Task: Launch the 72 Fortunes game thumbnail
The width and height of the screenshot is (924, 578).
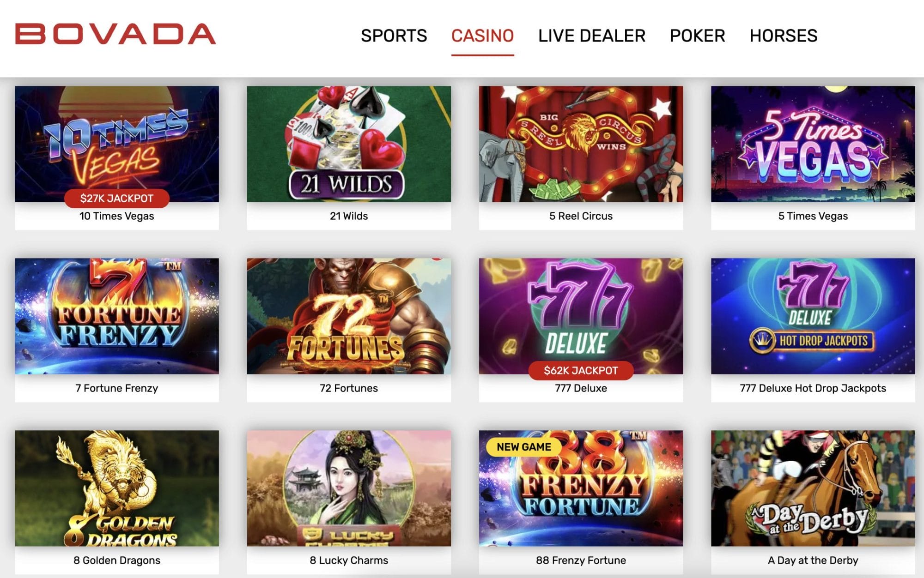Action: click(x=349, y=316)
